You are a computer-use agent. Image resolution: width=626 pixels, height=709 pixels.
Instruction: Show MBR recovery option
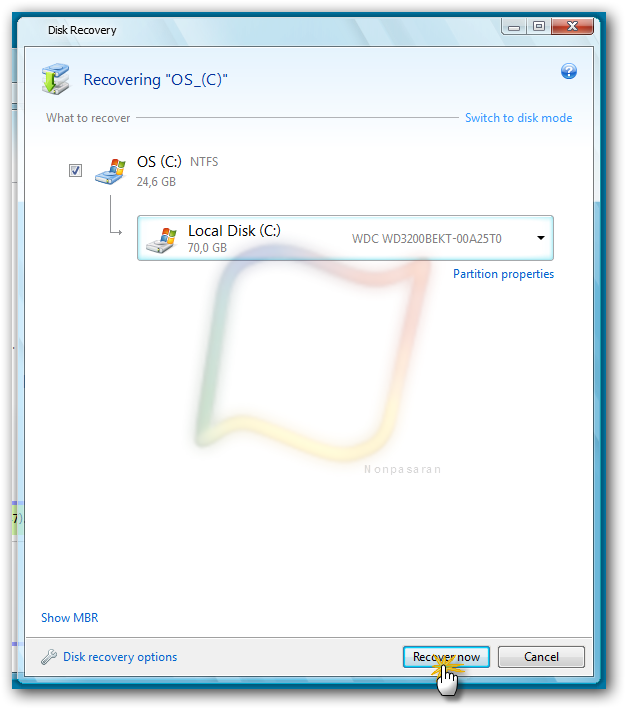[70, 618]
